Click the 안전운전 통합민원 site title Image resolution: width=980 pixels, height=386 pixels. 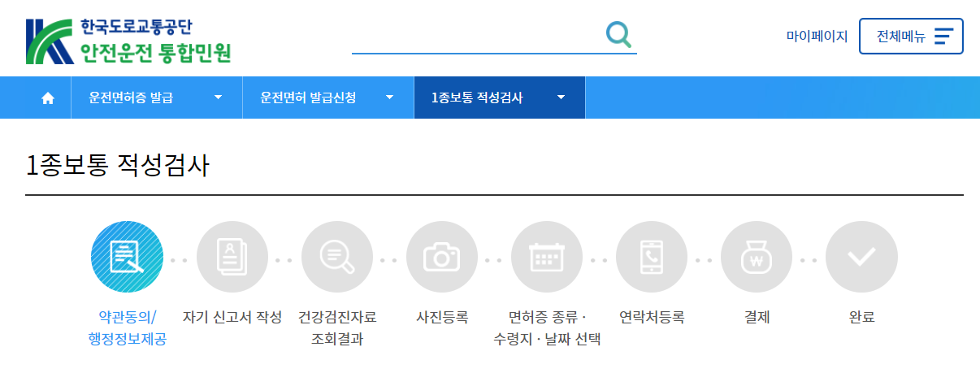pos(155,53)
